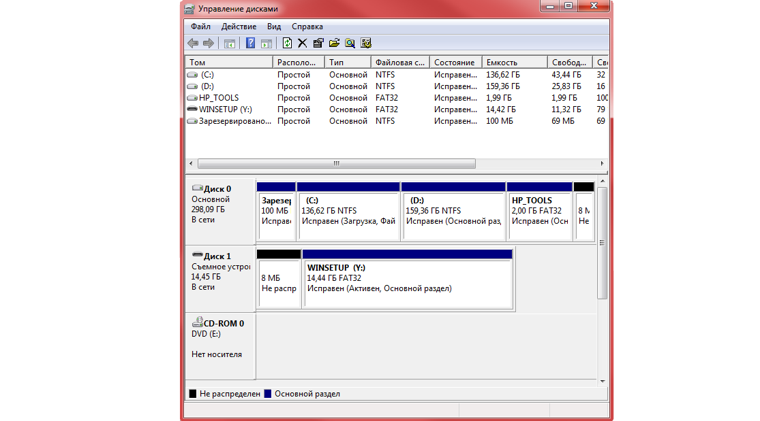Open the Вид menu
The height and width of the screenshot is (421, 760).
(274, 27)
